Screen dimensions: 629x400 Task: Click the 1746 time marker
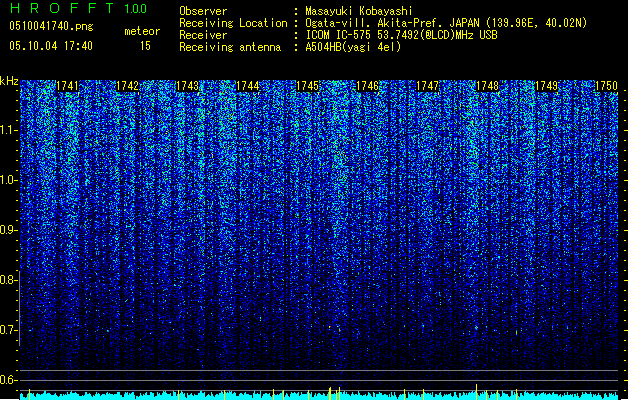pyautogui.click(x=367, y=86)
